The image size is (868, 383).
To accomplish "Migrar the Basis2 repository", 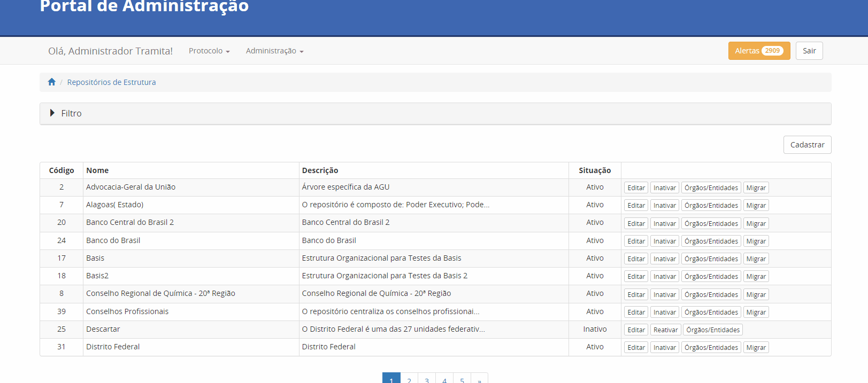I will tap(756, 276).
